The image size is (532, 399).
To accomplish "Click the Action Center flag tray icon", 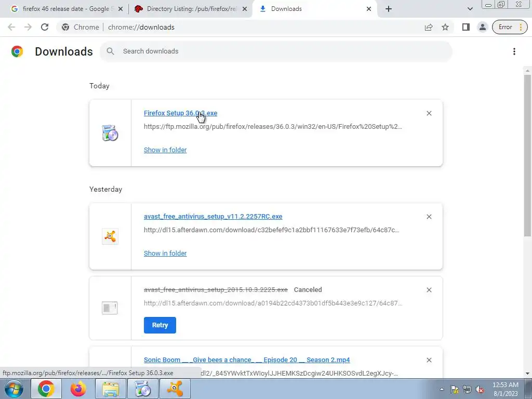I will point(454,390).
